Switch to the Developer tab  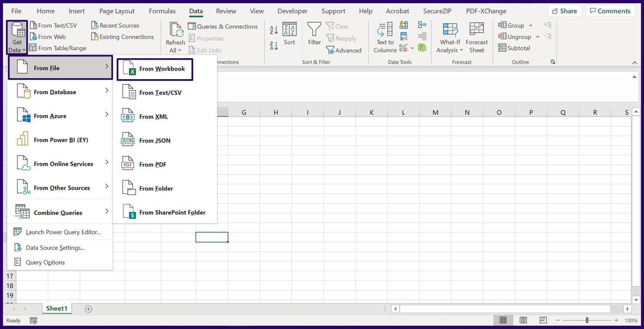coord(293,11)
